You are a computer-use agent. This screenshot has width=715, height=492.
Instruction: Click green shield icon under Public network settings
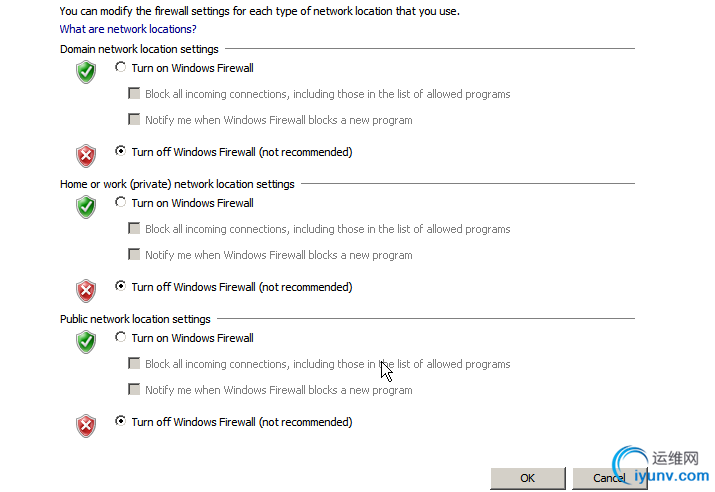pyautogui.click(x=87, y=341)
